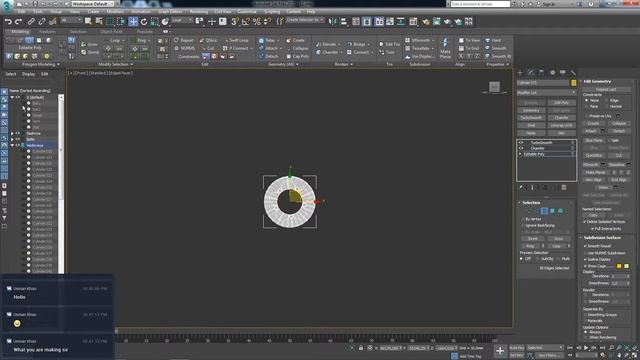Select SubObj preview selection radio
The image size is (640, 360).
[x=538, y=259]
